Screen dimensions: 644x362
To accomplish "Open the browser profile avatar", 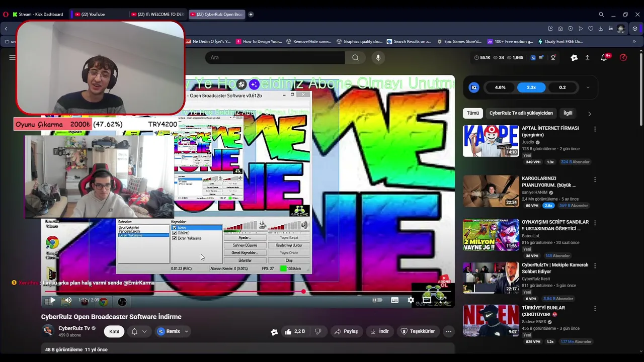I will click(x=621, y=29).
